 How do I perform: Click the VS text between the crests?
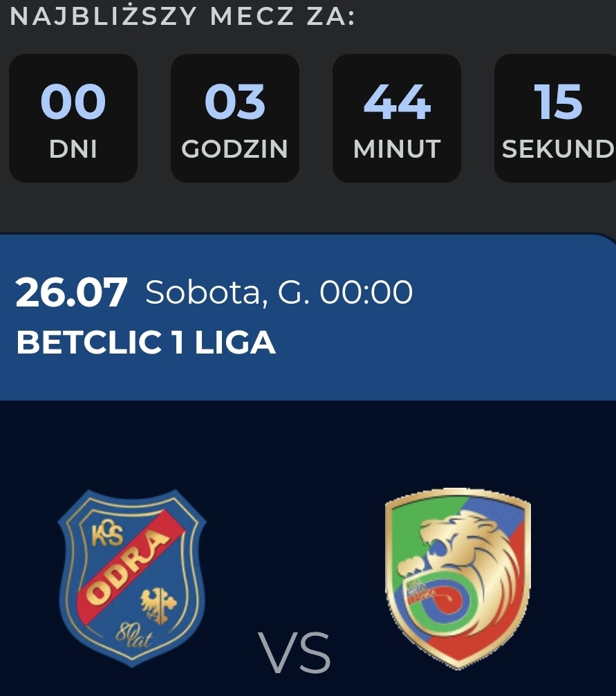(295, 652)
